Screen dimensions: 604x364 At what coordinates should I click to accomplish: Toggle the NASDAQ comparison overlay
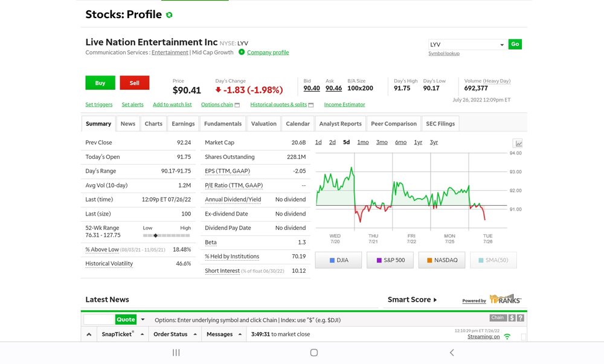tap(442, 260)
